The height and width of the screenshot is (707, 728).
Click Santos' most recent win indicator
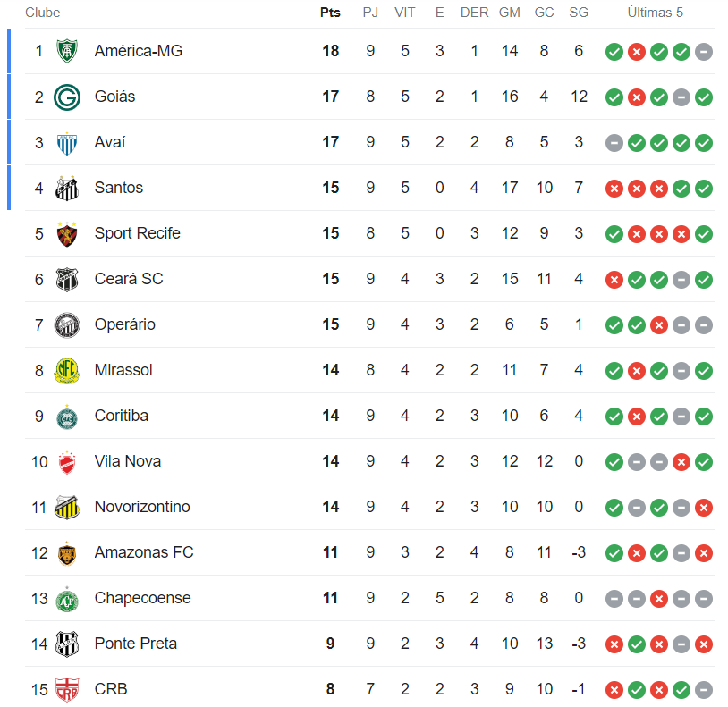click(704, 188)
